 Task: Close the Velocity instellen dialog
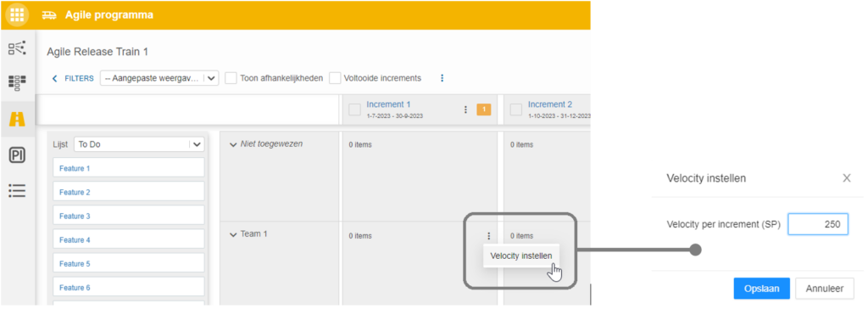[x=847, y=178]
